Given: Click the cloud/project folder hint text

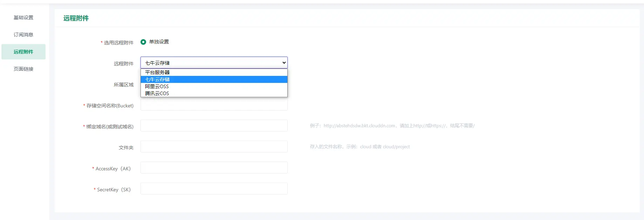Looking at the screenshot, I should coord(359,147).
